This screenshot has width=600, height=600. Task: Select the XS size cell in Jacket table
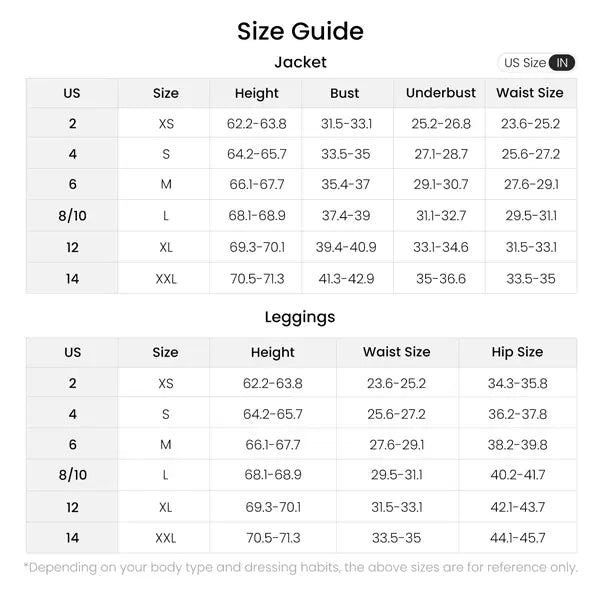click(166, 124)
